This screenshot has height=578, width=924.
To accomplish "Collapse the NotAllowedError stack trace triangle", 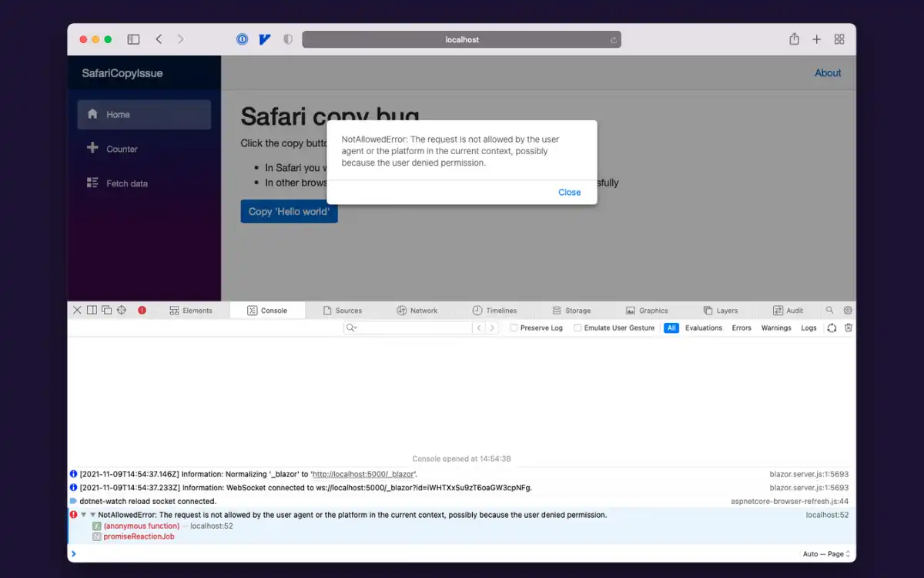I will click(92, 515).
